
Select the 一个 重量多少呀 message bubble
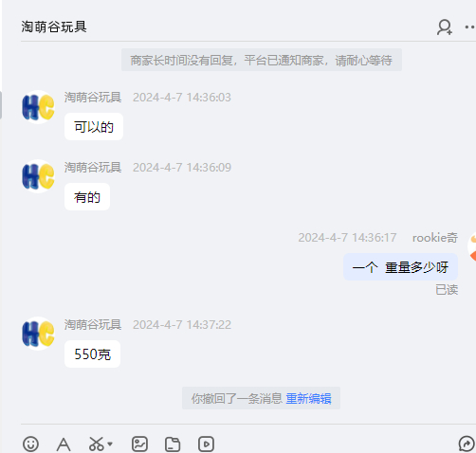coord(400,266)
